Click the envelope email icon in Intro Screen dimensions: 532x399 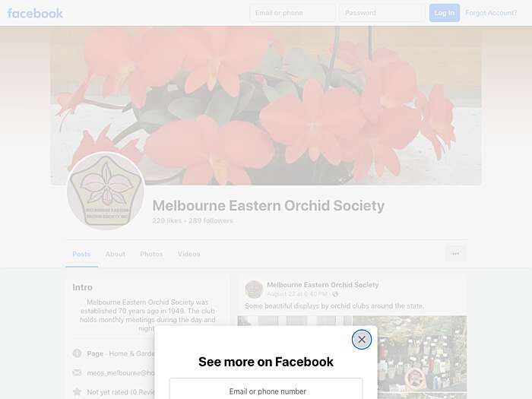tap(77, 372)
